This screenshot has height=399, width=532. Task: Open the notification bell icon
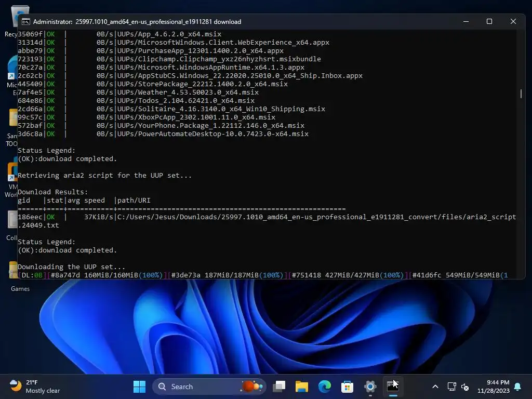point(518,387)
